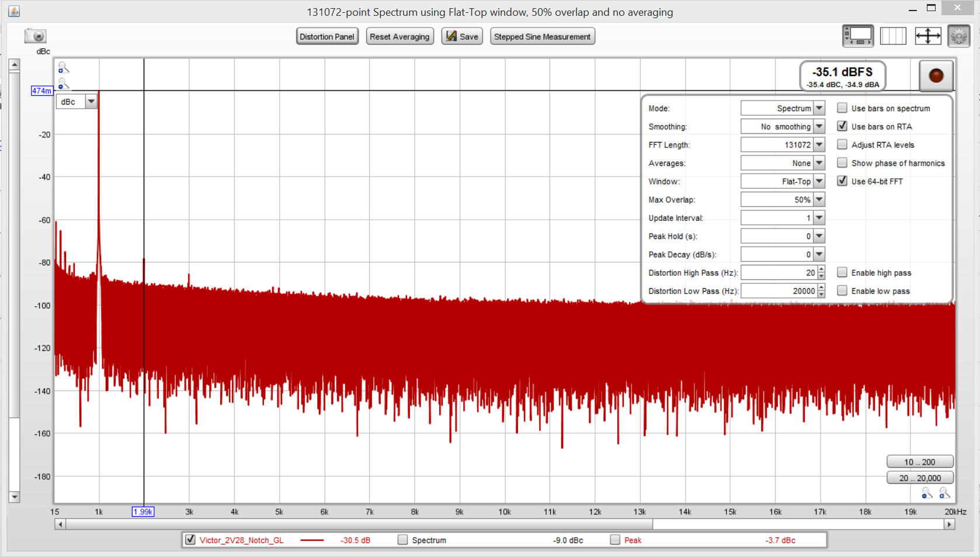This screenshot has height=557, width=980.
Task: Click the 474m level cursor label
Action: click(42, 91)
